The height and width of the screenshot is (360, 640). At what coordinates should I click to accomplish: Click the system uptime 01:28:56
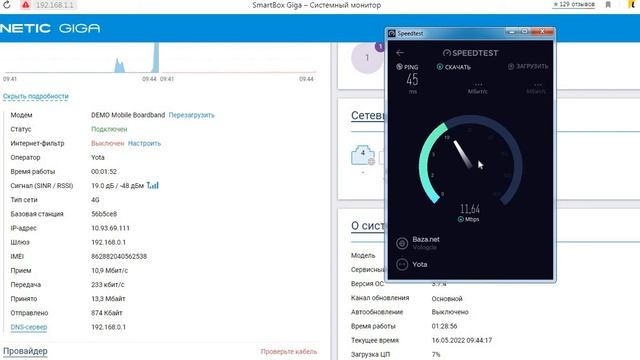[444, 326]
